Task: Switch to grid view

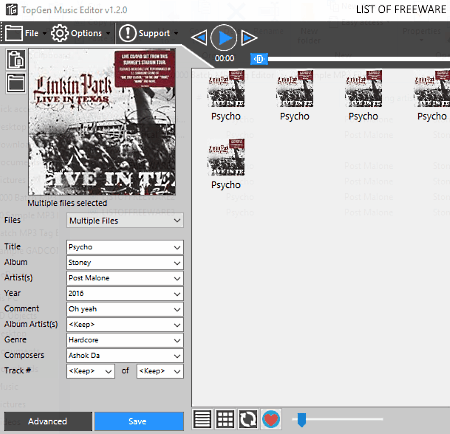Action: click(225, 419)
